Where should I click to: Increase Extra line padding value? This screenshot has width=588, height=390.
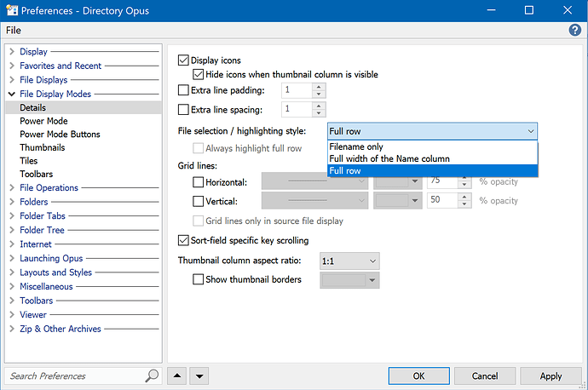[x=319, y=87]
